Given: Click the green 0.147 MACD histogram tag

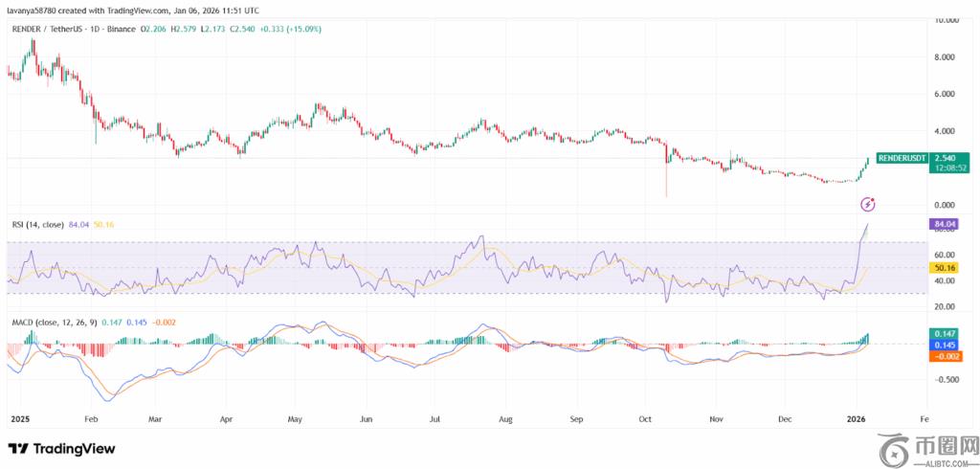Looking at the screenshot, I should [x=944, y=333].
